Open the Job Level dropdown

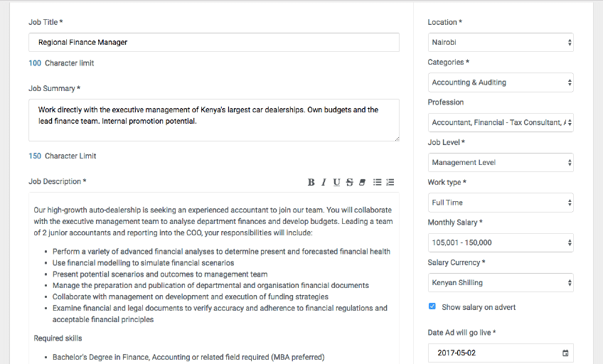(x=501, y=163)
